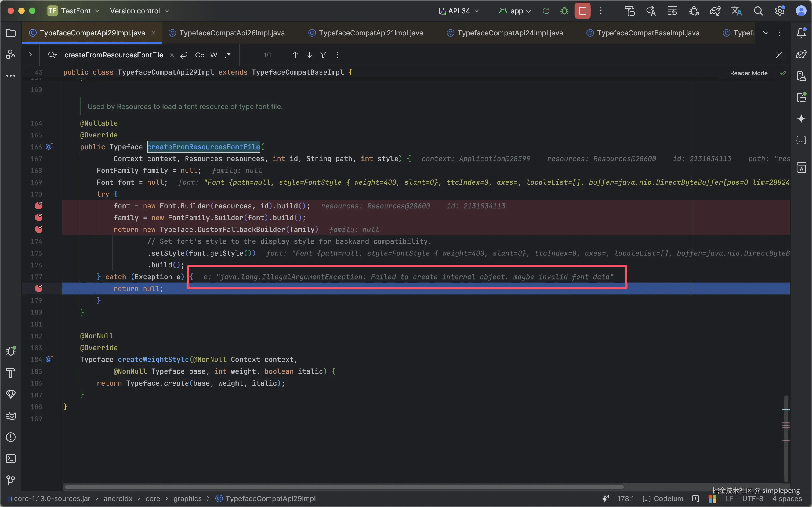812x507 pixels.
Task: Click the createFromResourcesFontFile search field
Action: coord(114,55)
